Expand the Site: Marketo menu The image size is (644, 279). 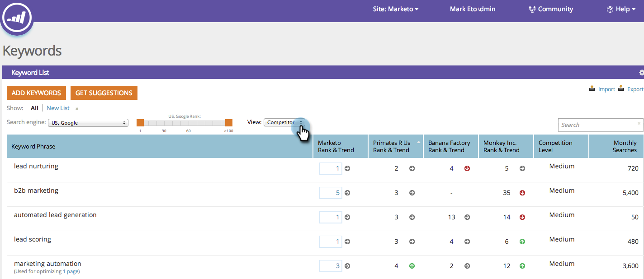pyautogui.click(x=395, y=9)
